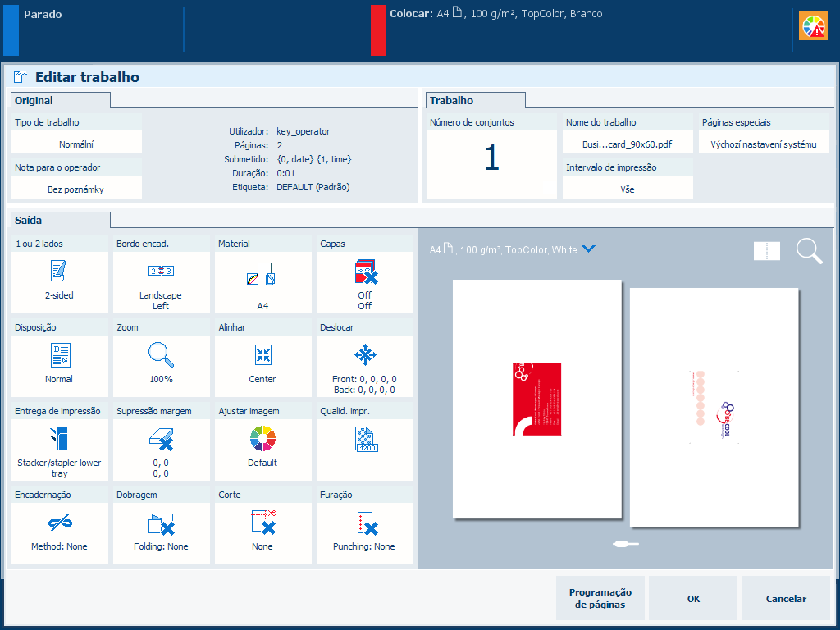This screenshot has height=630, width=840.
Task: Select the Original tab
Action: [x=61, y=100]
